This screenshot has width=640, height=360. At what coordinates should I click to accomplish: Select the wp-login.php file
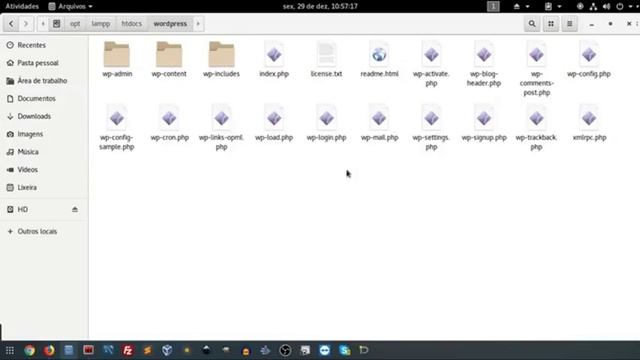327,123
